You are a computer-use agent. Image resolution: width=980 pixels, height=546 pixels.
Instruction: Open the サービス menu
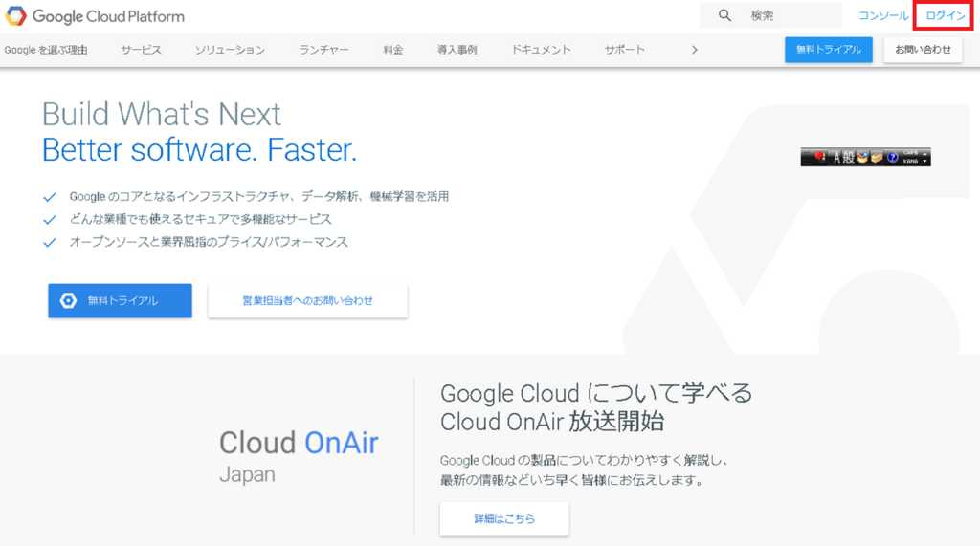click(142, 50)
